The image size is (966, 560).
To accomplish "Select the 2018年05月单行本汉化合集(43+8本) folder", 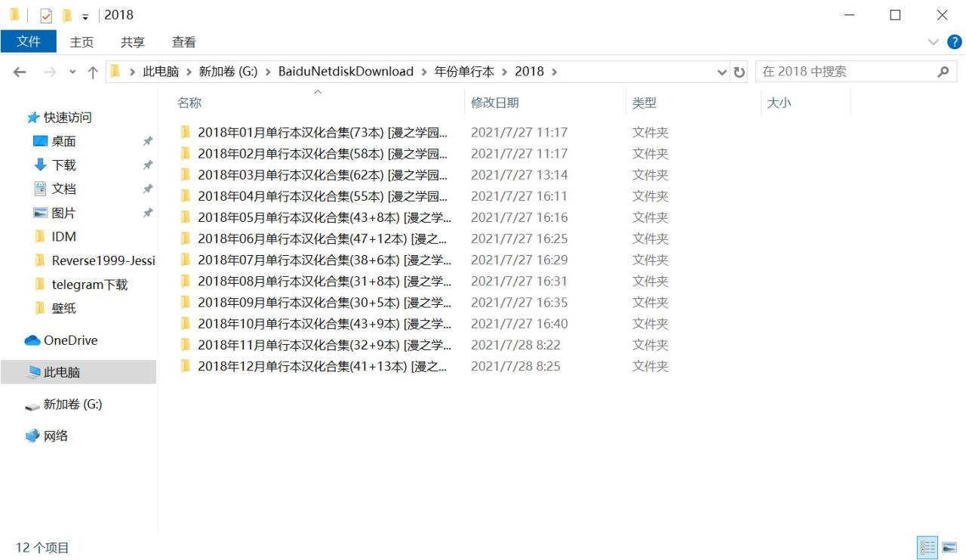I will coord(325,217).
